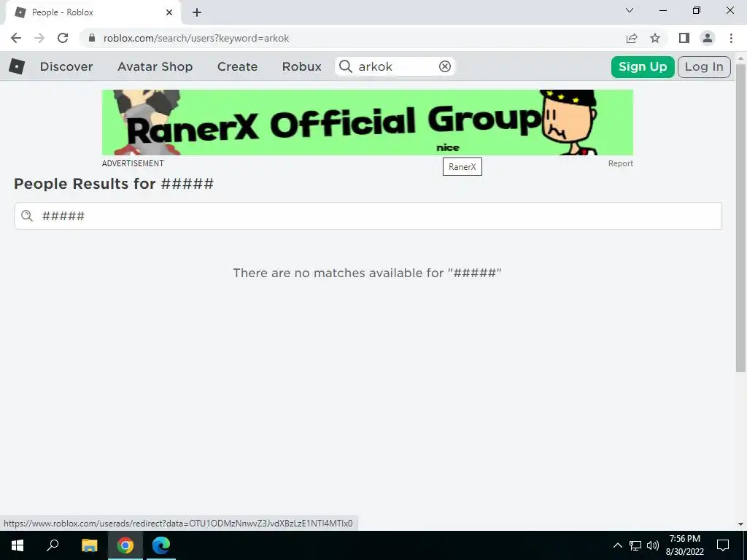This screenshot has width=747, height=560.
Task: Clear the arkok search with X icon
Action: (444, 66)
